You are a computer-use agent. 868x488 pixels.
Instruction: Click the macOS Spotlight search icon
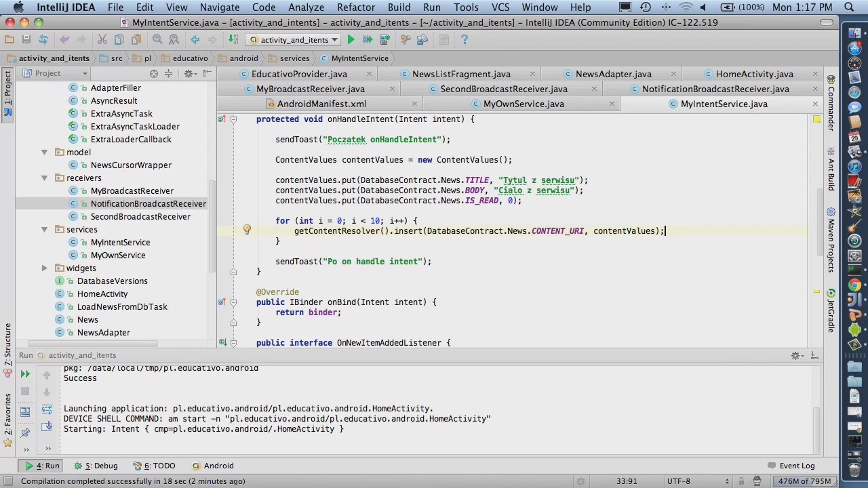click(849, 7)
